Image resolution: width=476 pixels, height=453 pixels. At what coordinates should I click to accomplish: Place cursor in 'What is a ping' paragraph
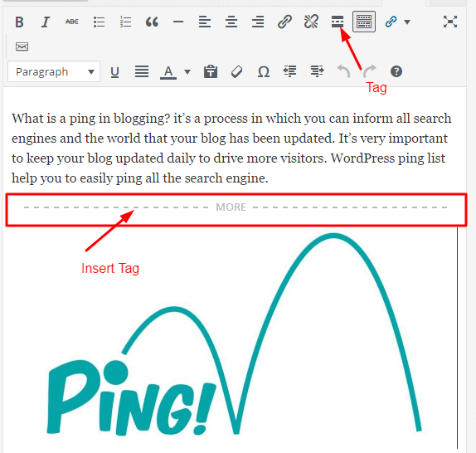point(231,149)
